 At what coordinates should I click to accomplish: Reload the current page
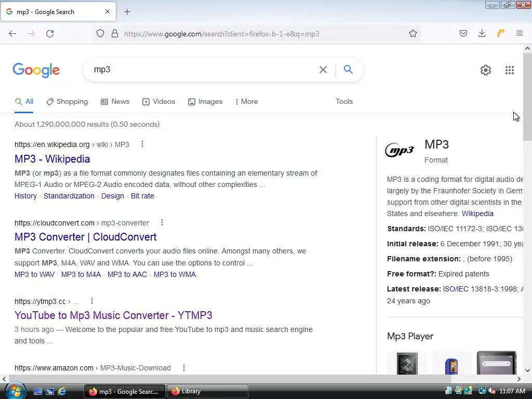[x=50, y=34]
